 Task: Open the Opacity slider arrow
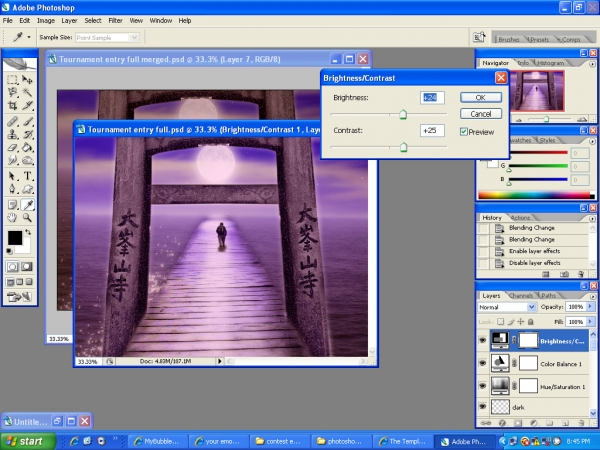tap(590, 307)
